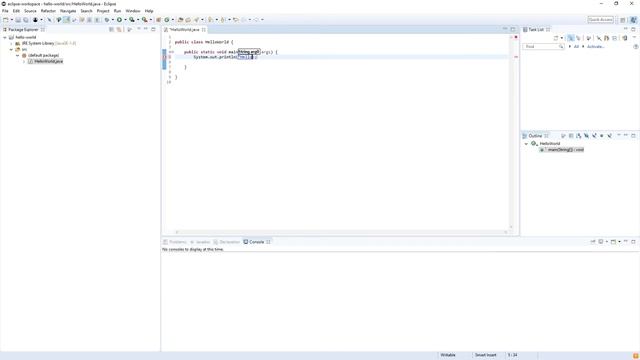Click the Open Perspective icon
This screenshot has height=360, width=640.
623,20
